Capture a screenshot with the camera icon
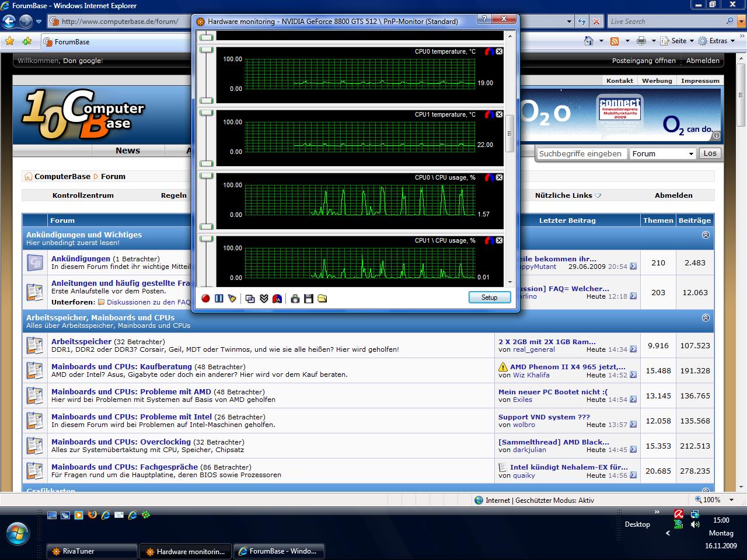Viewport: 747px width, 560px height. point(295,299)
